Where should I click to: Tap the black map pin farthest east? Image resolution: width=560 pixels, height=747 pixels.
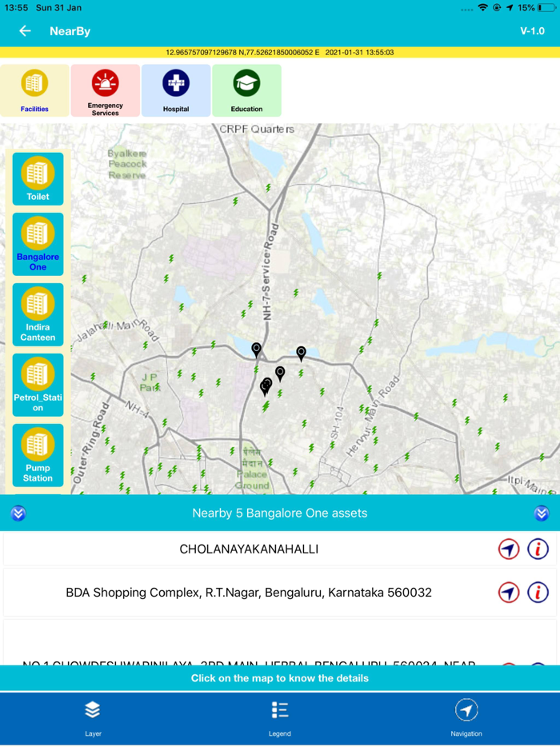[301, 353]
